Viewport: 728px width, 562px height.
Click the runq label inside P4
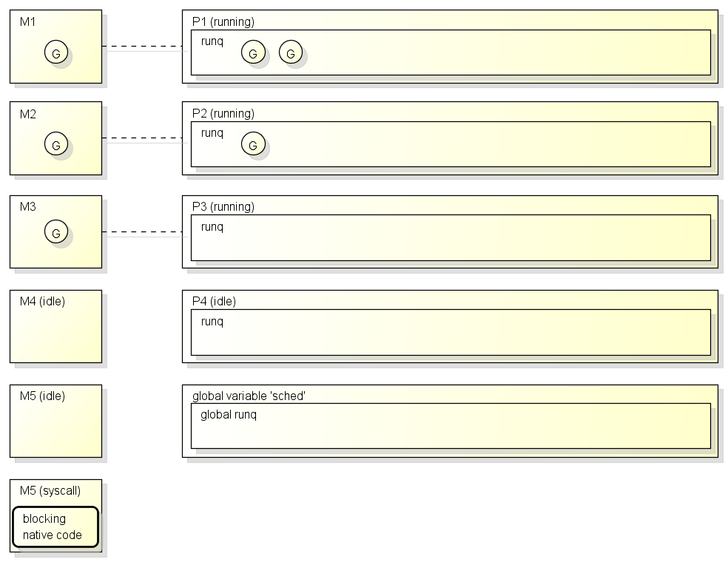pyautogui.click(x=212, y=322)
